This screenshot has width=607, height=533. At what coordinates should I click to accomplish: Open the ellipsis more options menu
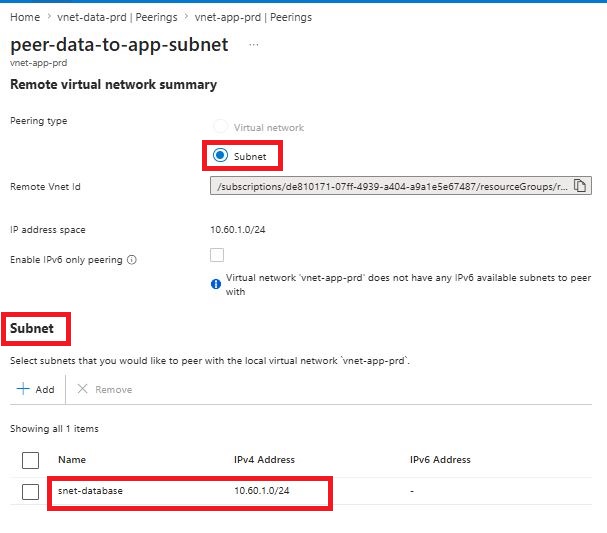254,45
